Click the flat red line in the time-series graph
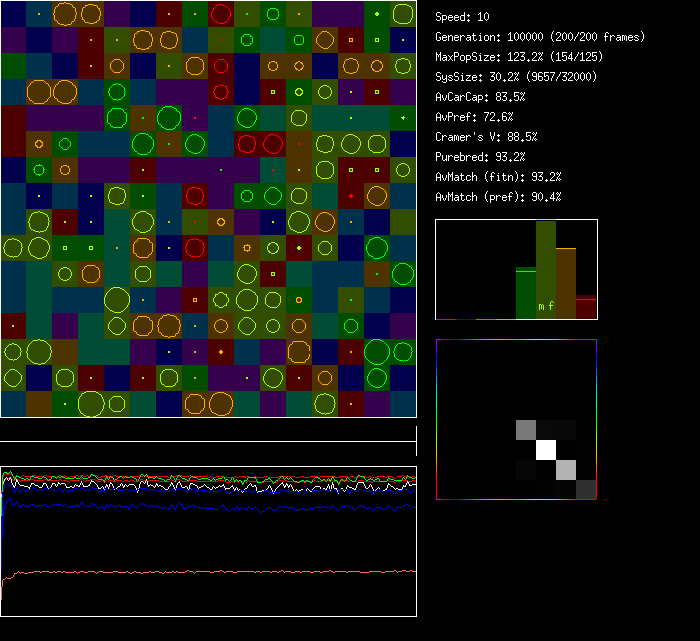The width and height of the screenshot is (700, 641). pyautogui.click(x=200, y=571)
